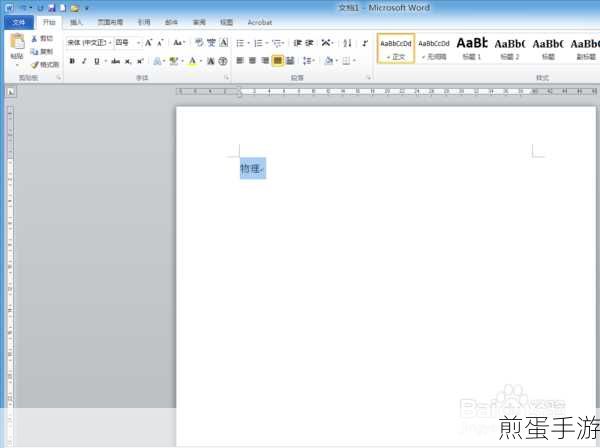
Task: Open the Font dialog launcher
Action: [x=227, y=78]
